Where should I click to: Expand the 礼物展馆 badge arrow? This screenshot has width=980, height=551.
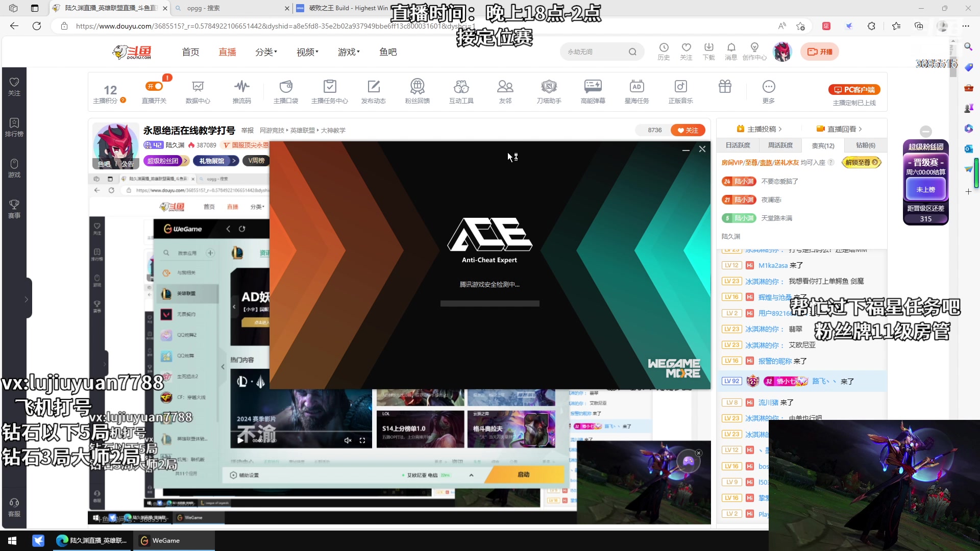pyautogui.click(x=234, y=161)
